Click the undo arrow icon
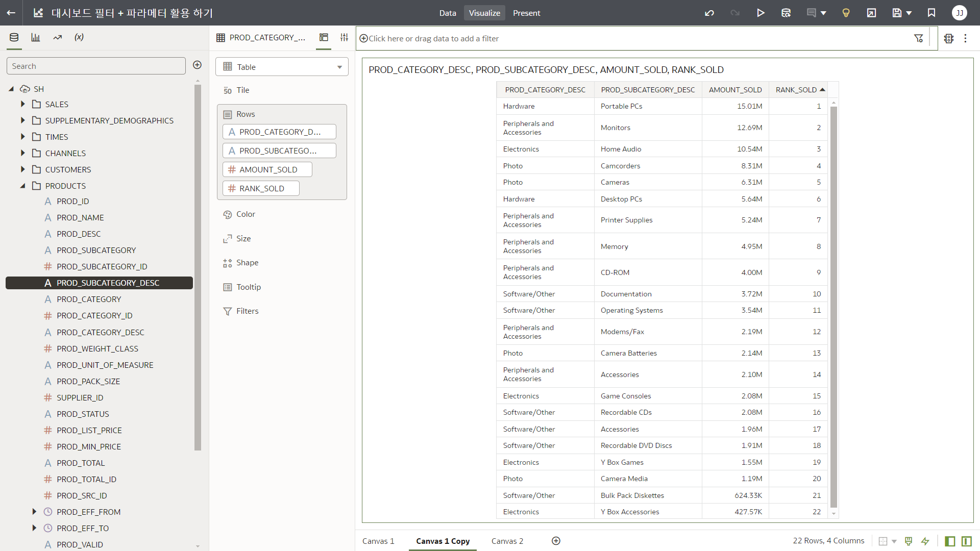This screenshot has height=551, width=980. coord(709,13)
